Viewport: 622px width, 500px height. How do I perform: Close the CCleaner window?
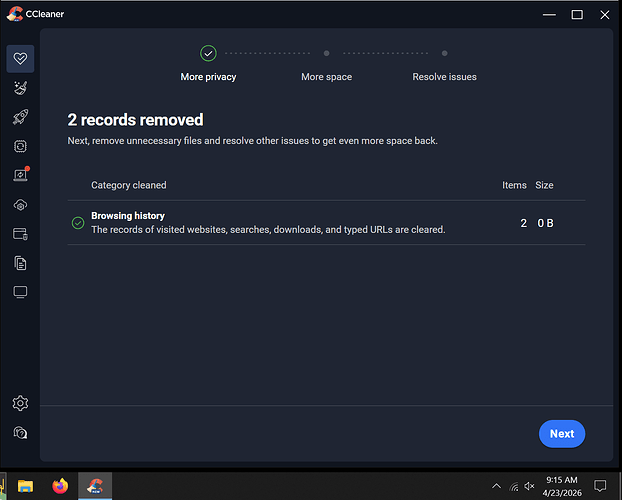pyautogui.click(x=605, y=15)
